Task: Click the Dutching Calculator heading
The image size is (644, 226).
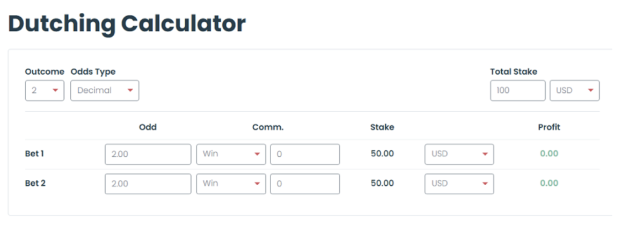Action: point(127,24)
